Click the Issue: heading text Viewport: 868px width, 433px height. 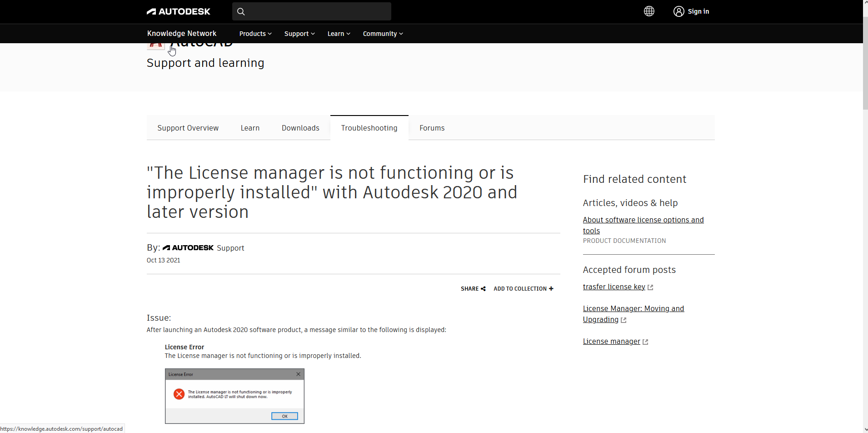[x=159, y=317]
